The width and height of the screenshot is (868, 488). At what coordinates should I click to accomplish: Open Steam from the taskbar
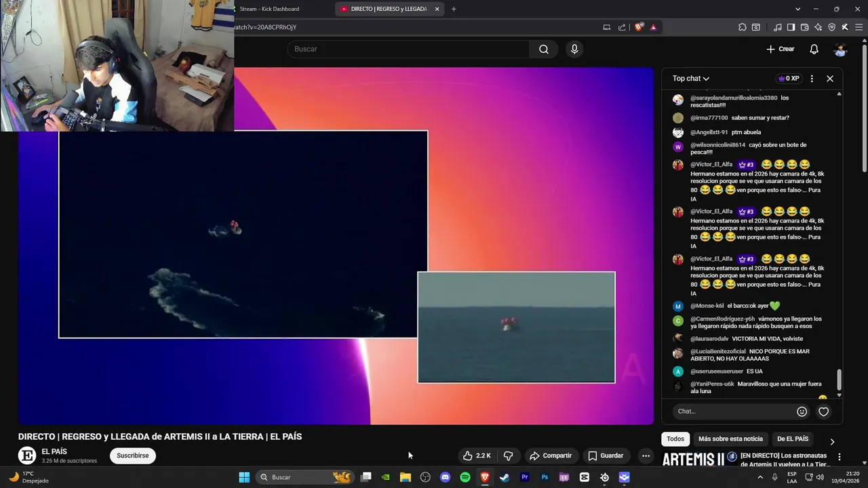coord(505,477)
